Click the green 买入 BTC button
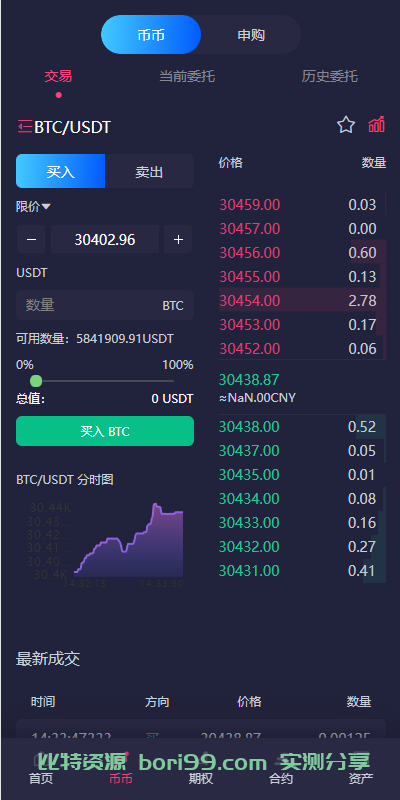This screenshot has height=800, width=400. click(x=105, y=431)
